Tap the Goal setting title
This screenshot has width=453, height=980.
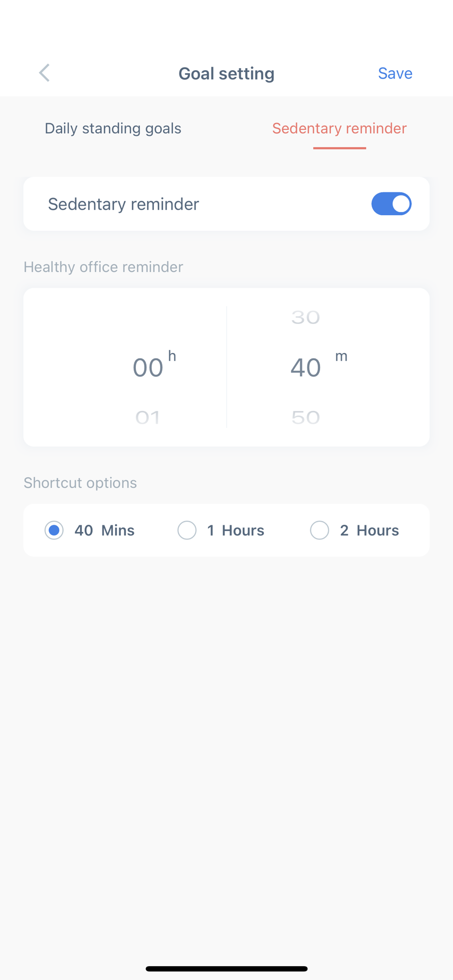point(226,73)
